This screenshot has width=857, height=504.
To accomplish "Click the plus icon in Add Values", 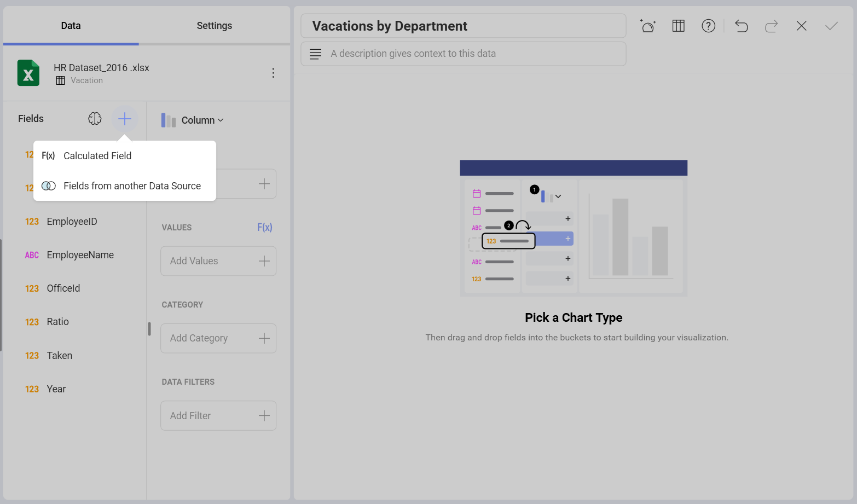I will tap(264, 261).
